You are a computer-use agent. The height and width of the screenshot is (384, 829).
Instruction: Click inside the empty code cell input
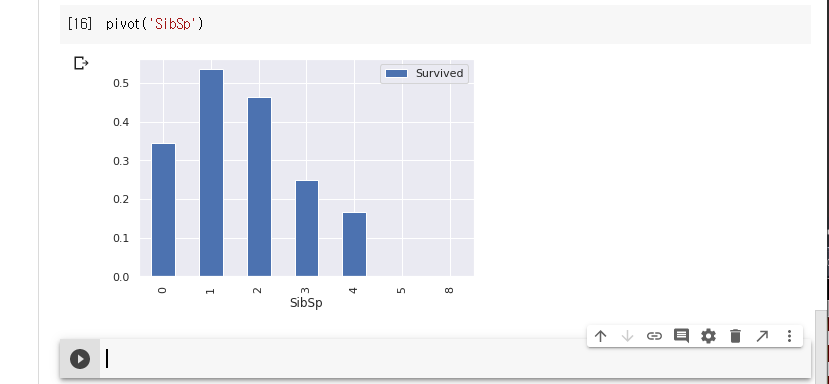tap(455, 359)
